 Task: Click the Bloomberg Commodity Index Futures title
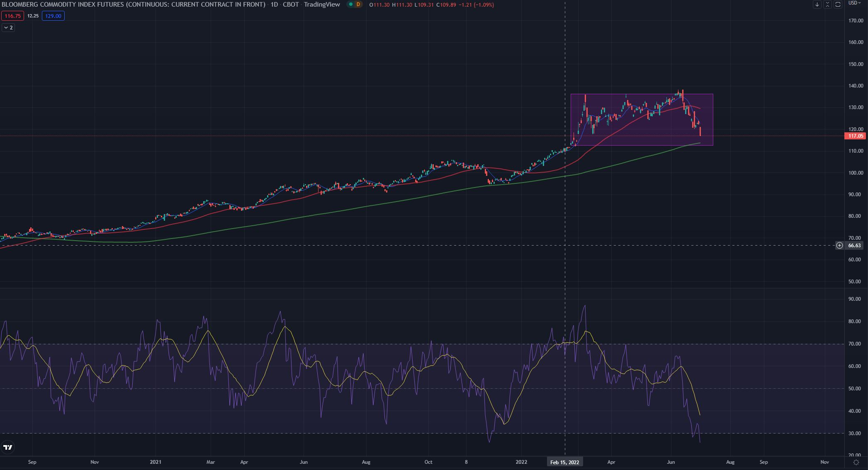[133, 5]
